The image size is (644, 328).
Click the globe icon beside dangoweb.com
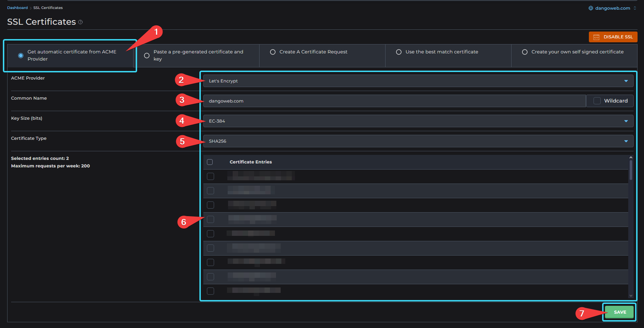tap(591, 8)
